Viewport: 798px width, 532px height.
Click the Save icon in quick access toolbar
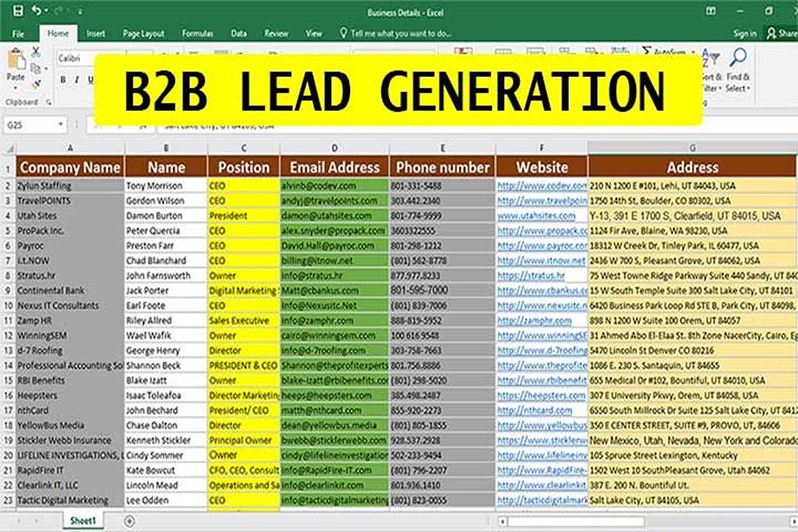pos(17,11)
